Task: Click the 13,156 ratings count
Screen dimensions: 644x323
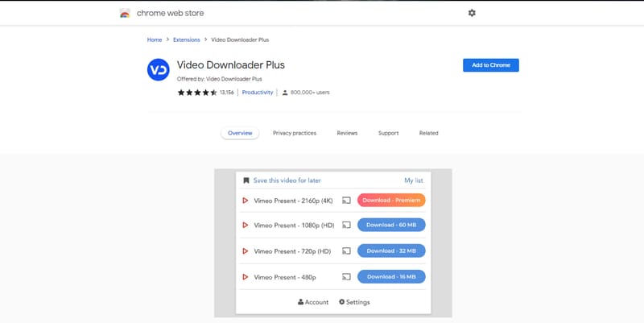Action: 227,93
